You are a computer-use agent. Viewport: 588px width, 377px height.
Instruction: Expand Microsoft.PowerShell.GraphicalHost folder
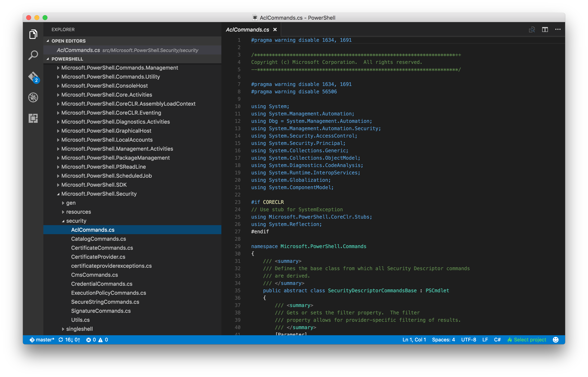click(x=132, y=131)
